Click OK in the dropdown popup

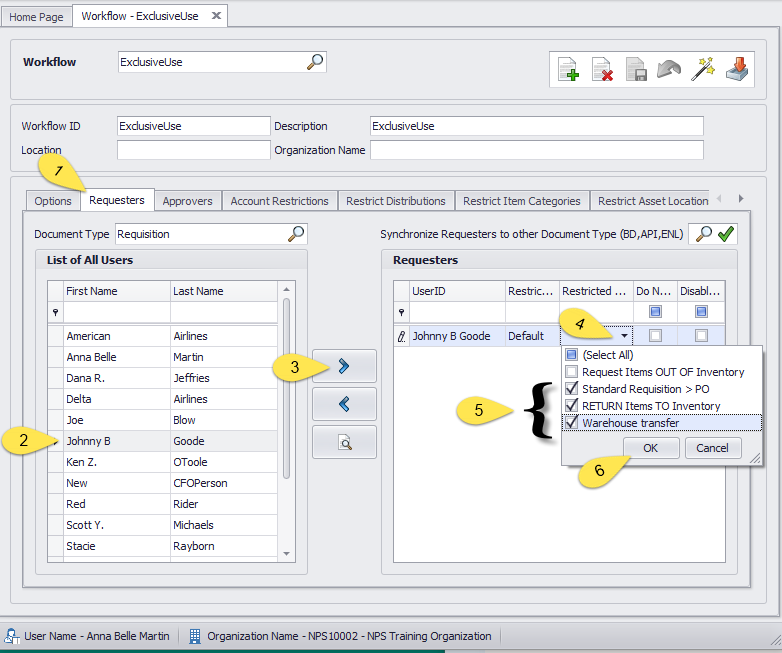[x=650, y=448]
